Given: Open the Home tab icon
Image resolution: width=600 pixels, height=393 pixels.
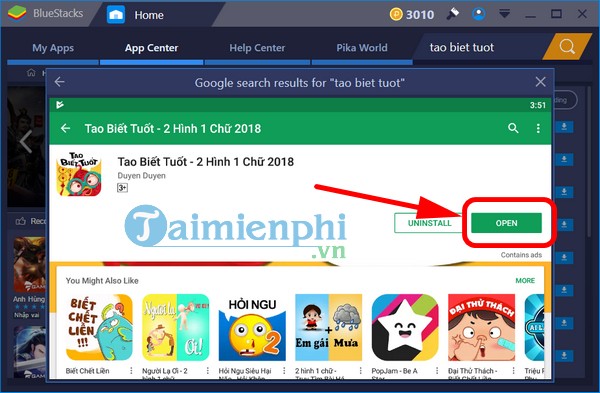Looking at the screenshot, I should pyautogui.click(x=116, y=15).
